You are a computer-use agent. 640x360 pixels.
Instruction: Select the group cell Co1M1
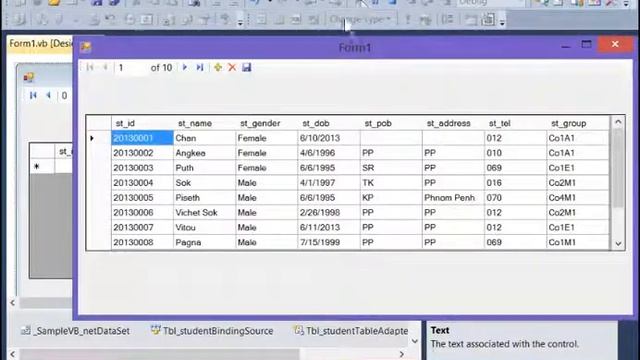pyautogui.click(x=578, y=242)
